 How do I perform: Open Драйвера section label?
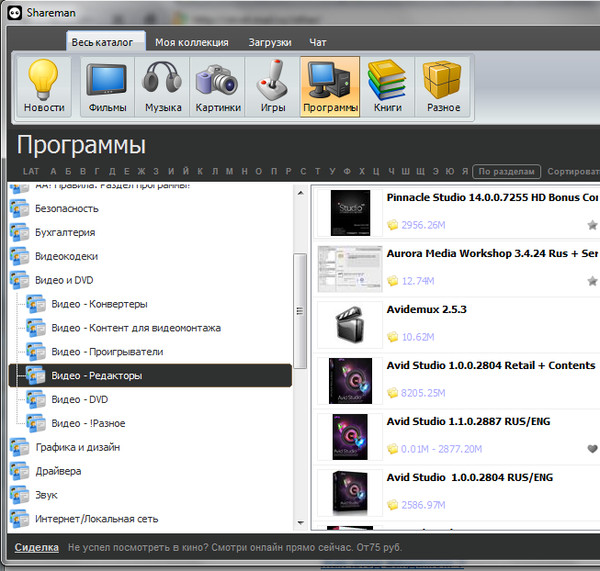[58, 471]
